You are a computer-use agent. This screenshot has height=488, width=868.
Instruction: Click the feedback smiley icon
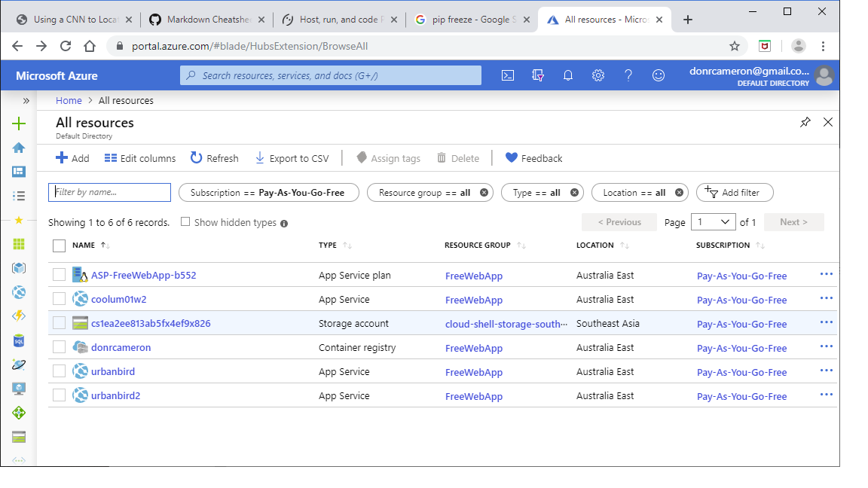click(659, 76)
